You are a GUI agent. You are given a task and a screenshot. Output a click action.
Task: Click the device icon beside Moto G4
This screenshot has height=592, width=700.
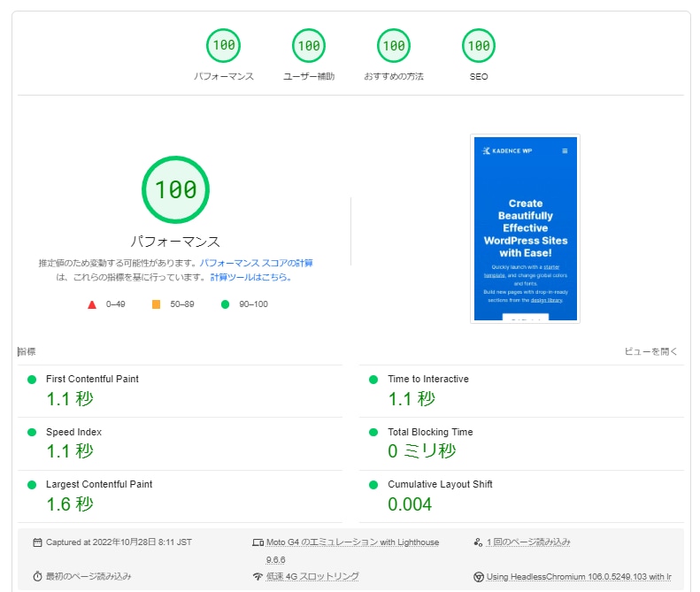point(258,542)
